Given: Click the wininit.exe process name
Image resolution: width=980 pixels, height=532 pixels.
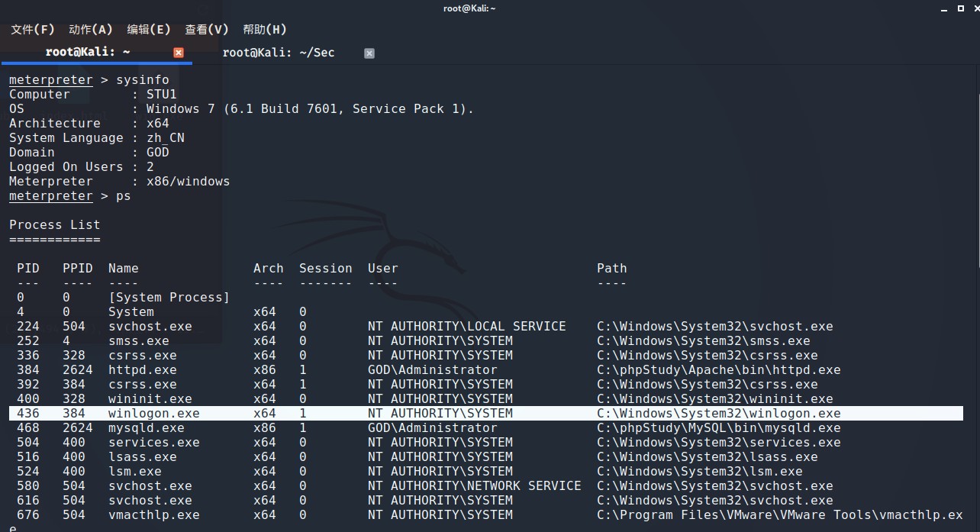Looking at the screenshot, I should coord(150,399).
